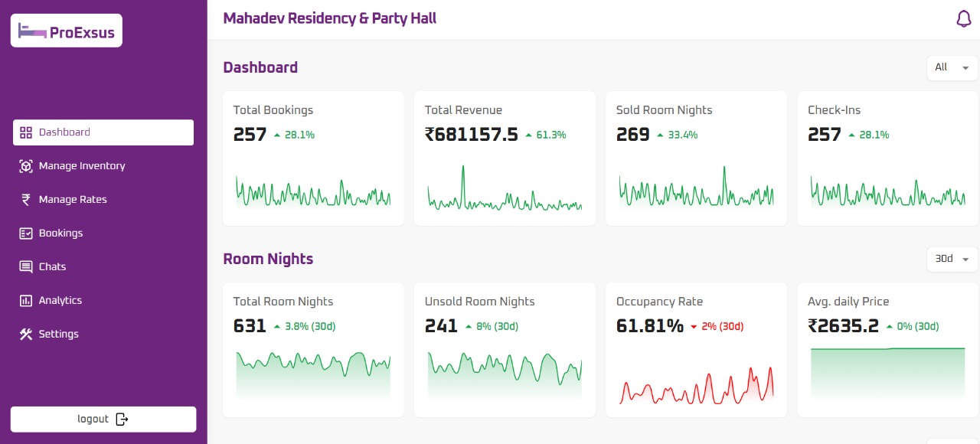
Task: Click red Occupancy Rate chart
Action: coord(696,384)
